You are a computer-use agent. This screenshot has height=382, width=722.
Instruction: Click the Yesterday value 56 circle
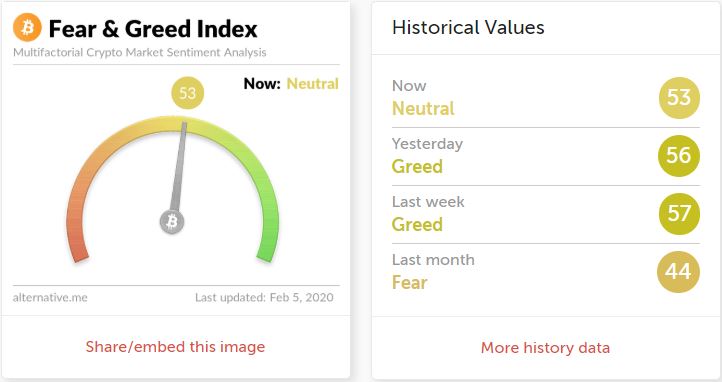click(x=679, y=156)
